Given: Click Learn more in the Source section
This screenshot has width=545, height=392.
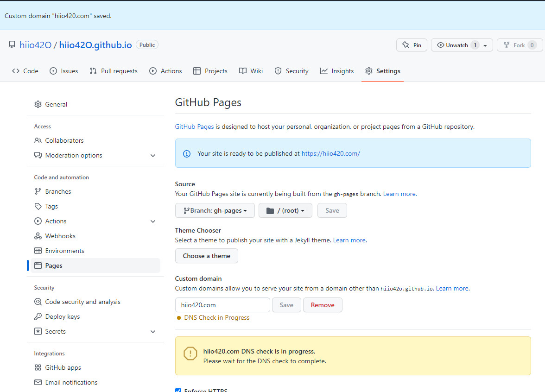Looking at the screenshot, I should 399,194.
